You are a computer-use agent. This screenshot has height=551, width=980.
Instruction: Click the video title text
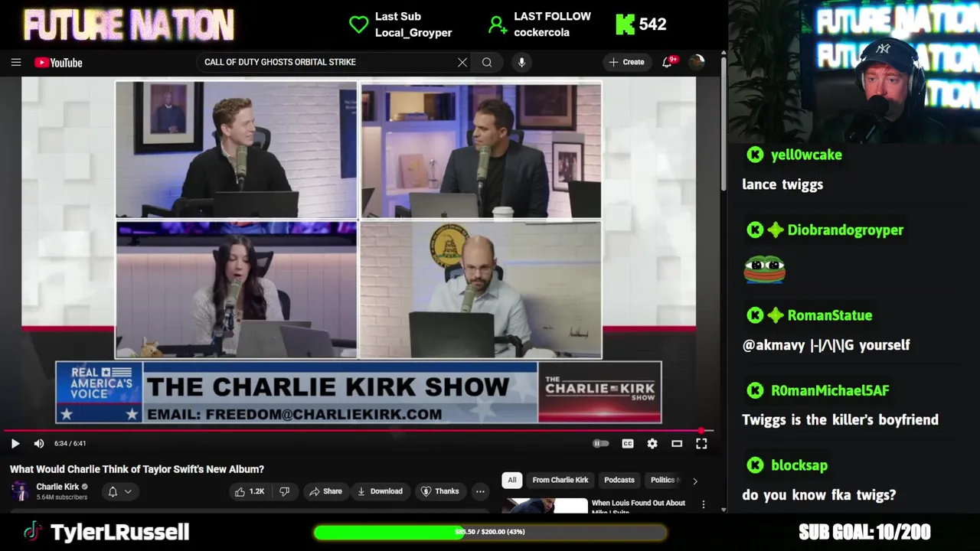137,469
